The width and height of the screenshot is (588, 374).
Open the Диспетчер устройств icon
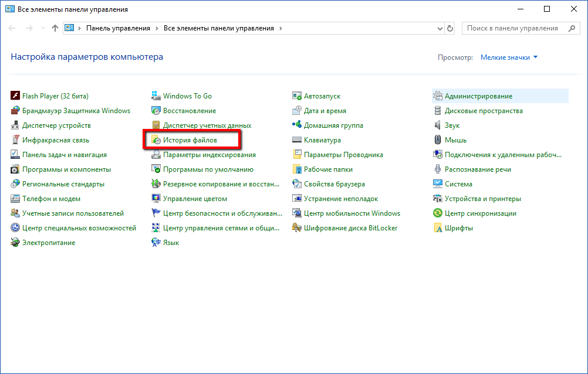pyautogui.click(x=15, y=125)
